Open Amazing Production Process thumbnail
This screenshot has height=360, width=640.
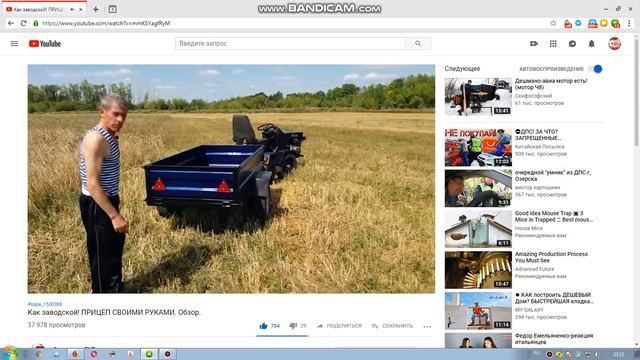478,270
